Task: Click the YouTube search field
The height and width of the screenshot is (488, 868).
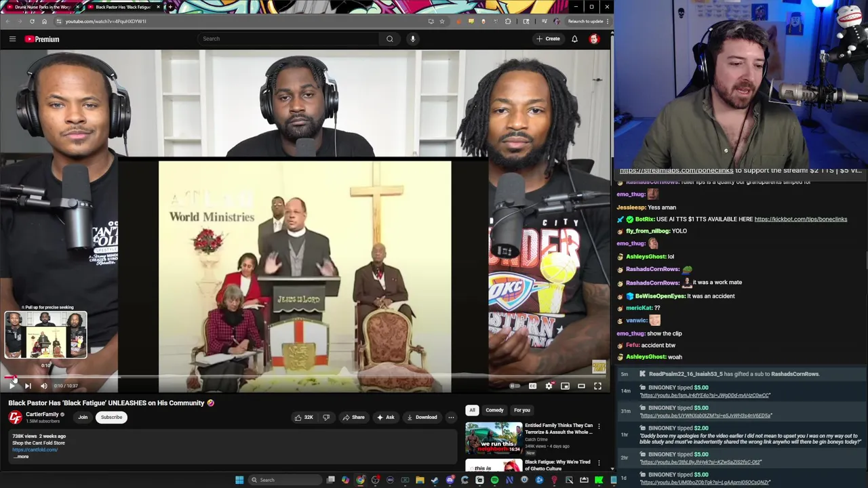Action: pyautogui.click(x=288, y=39)
